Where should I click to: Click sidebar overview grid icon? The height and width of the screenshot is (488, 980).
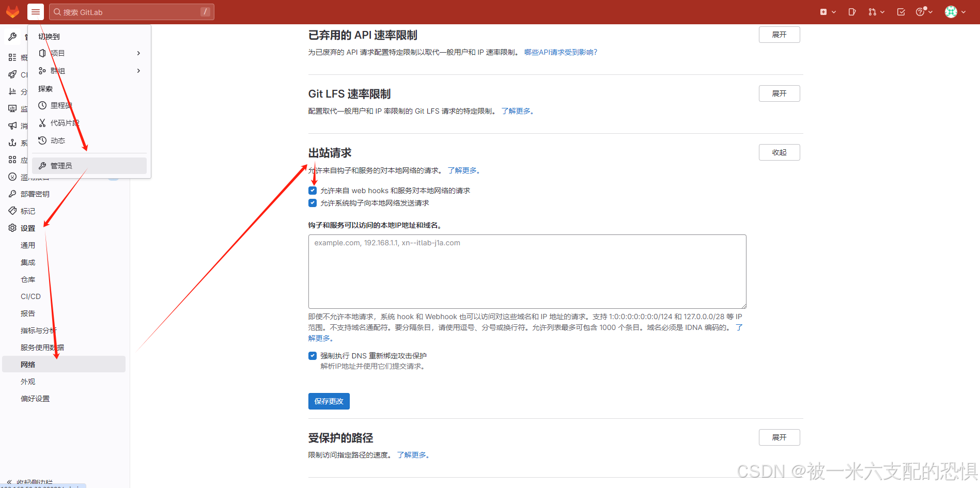click(12, 57)
